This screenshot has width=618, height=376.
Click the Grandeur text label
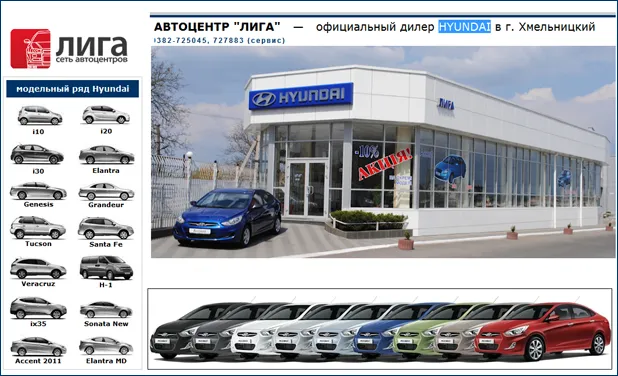click(x=106, y=205)
